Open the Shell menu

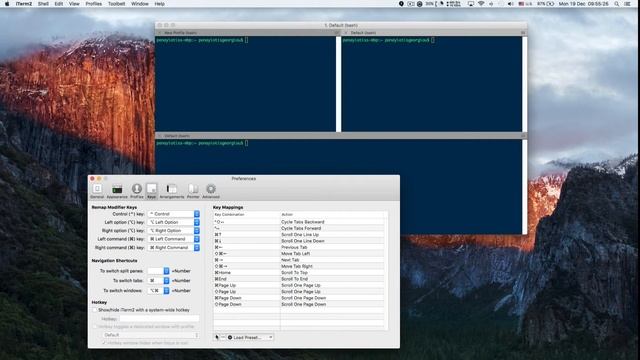[43, 4]
